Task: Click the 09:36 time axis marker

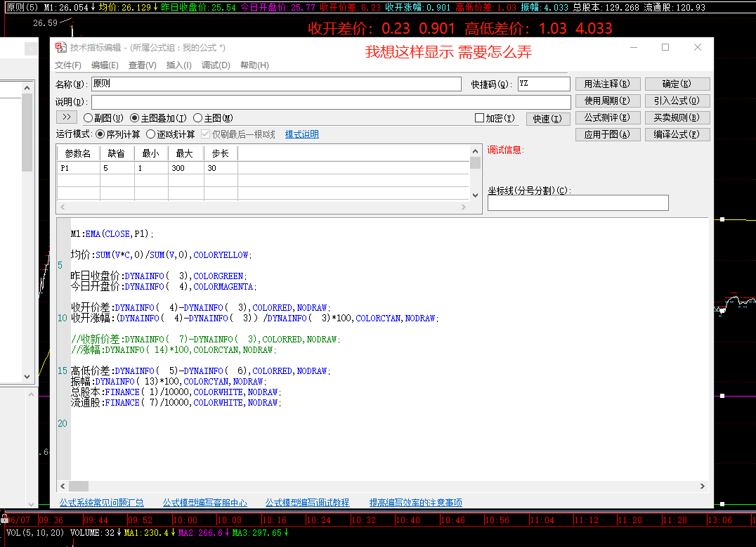Action: click(51, 520)
